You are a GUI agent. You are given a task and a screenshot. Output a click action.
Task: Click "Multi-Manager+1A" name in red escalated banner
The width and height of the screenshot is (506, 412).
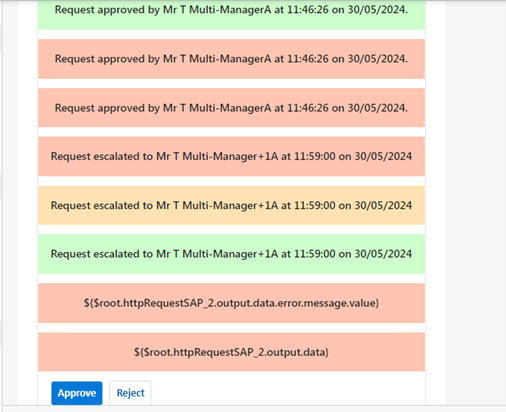(230, 156)
